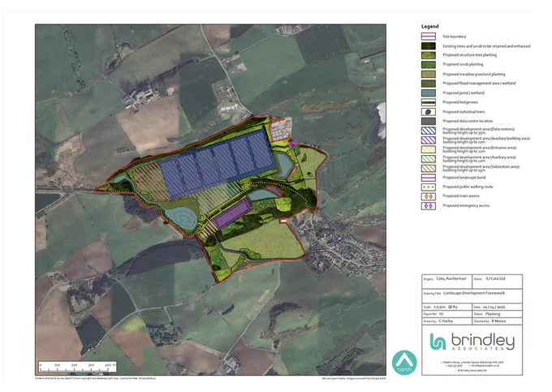
Task: Click 'Proposed landscape bund' label
Action: pos(464,178)
